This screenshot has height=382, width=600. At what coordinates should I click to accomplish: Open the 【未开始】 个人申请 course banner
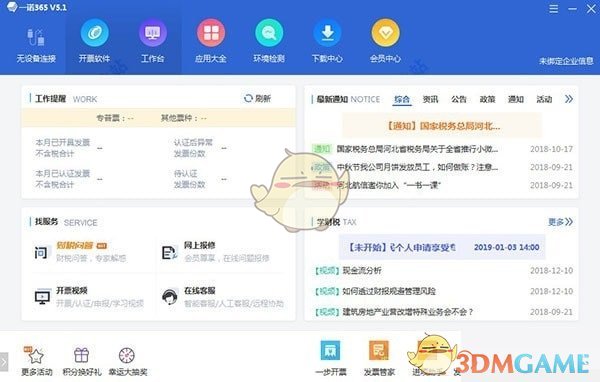[442, 247]
